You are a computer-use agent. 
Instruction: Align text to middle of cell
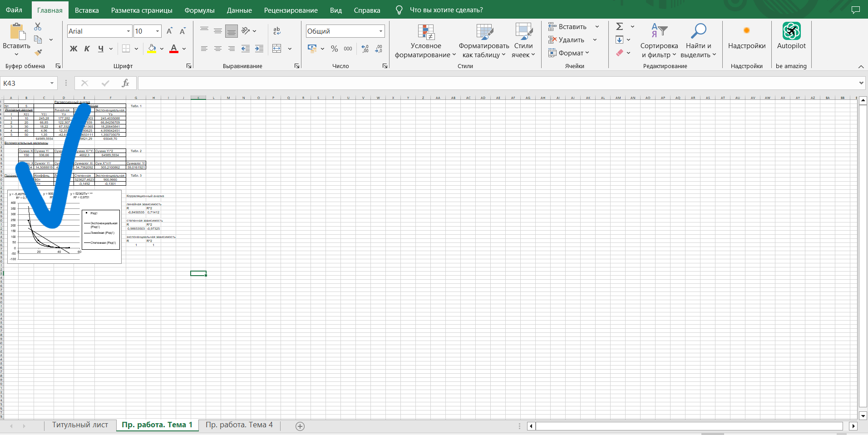pos(218,31)
